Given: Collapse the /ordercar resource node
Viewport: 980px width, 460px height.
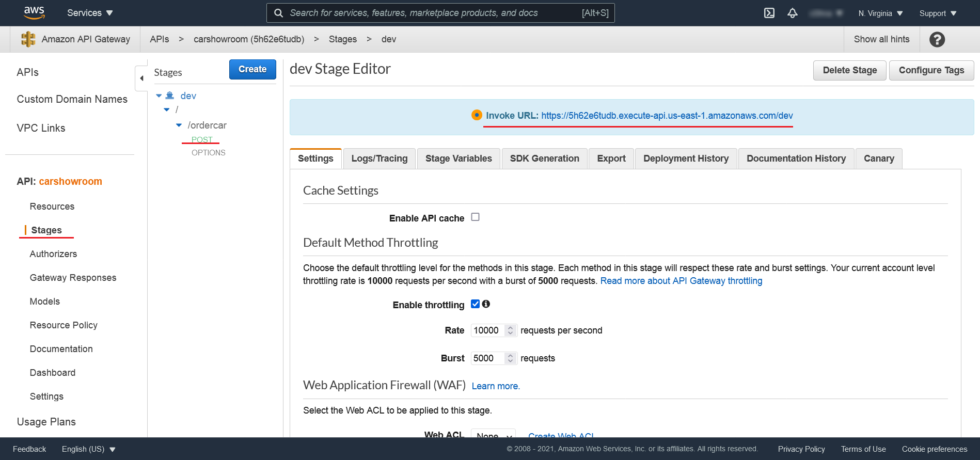Looking at the screenshot, I should click(x=179, y=125).
